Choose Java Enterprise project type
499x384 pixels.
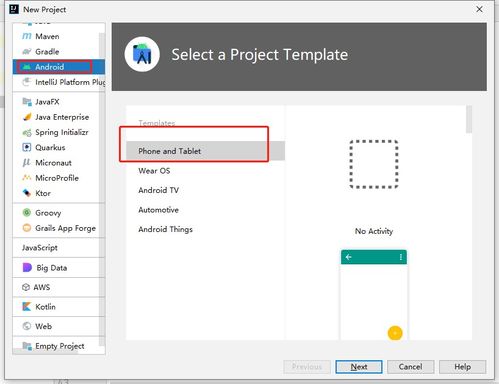pyautogui.click(x=59, y=117)
